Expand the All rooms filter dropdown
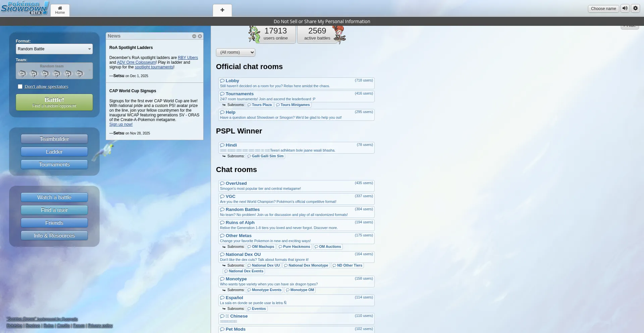 point(235,52)
